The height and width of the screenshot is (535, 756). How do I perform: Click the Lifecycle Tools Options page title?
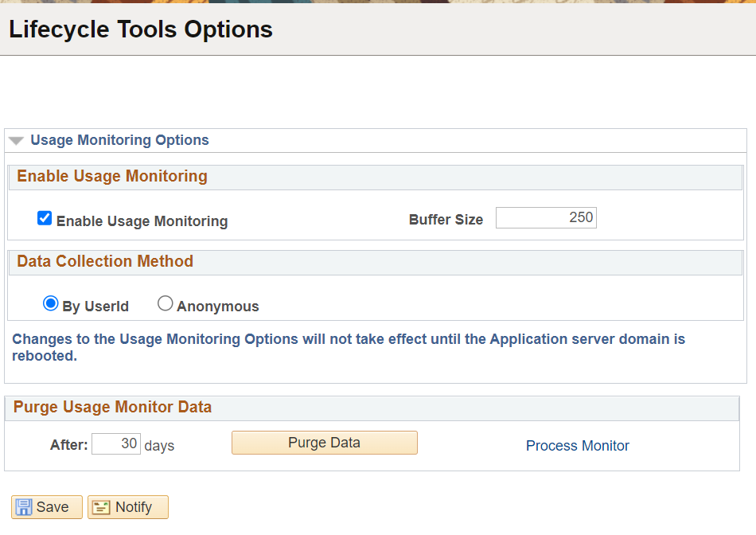(x=141, y=29)
